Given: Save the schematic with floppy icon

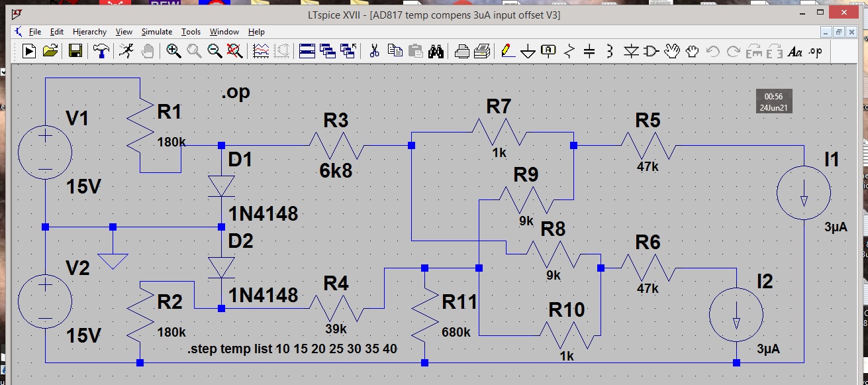Looking at the screenshot, I should point(75,51).
